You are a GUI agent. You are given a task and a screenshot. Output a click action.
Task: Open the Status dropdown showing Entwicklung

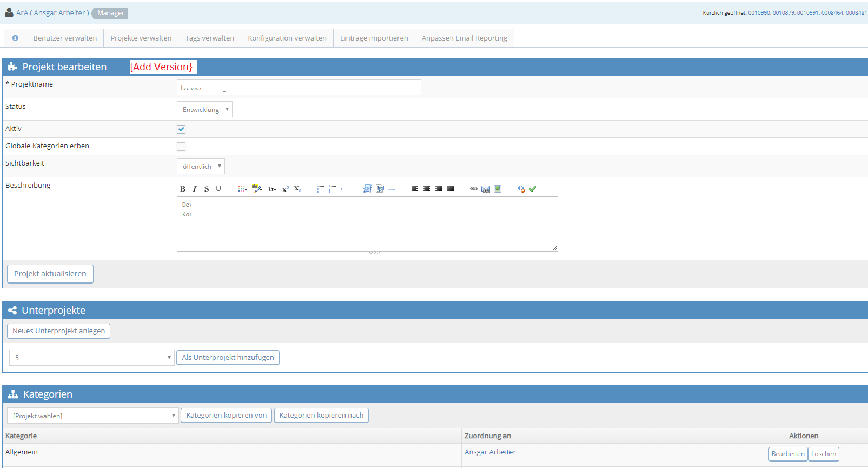(x=204, y=110)
